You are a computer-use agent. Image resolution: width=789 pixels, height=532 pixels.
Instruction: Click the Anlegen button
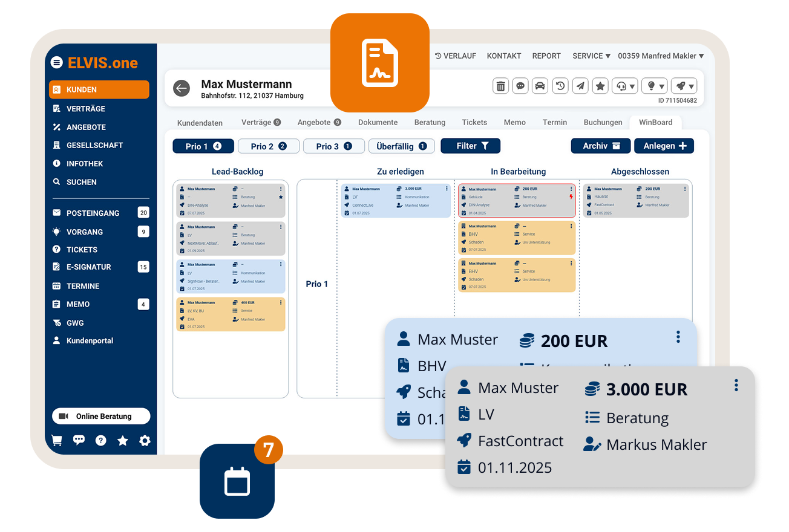(x=664, y=146)
